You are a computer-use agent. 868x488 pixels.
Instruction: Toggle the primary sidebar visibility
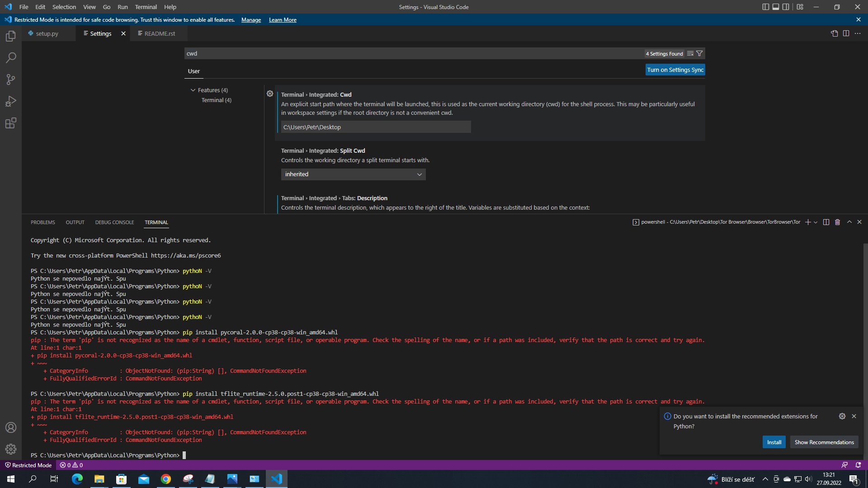pos(765,7)
